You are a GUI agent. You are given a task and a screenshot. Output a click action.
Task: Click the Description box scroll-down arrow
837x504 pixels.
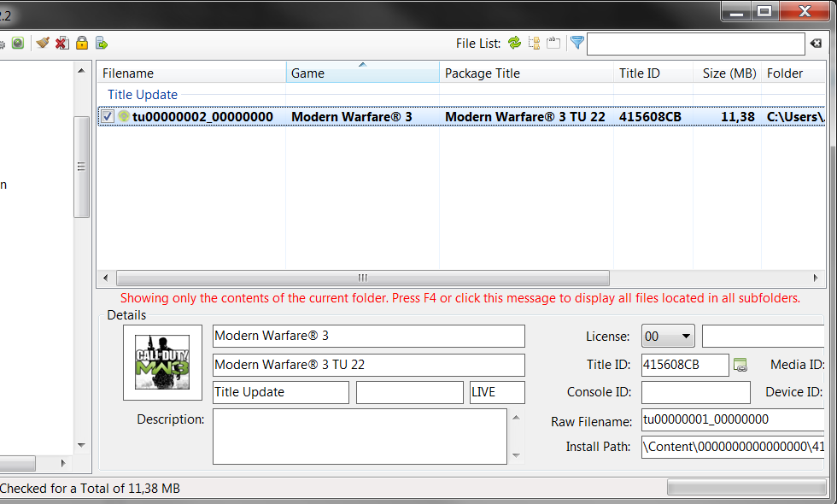516,455
